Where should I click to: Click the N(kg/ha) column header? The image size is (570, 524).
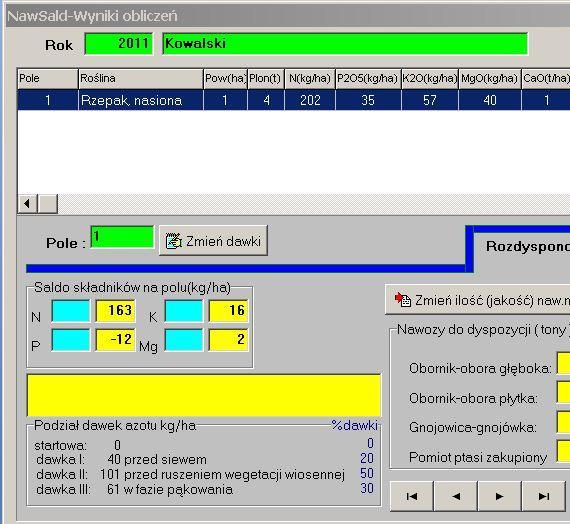pyautogui.click(x=310, y=79)
